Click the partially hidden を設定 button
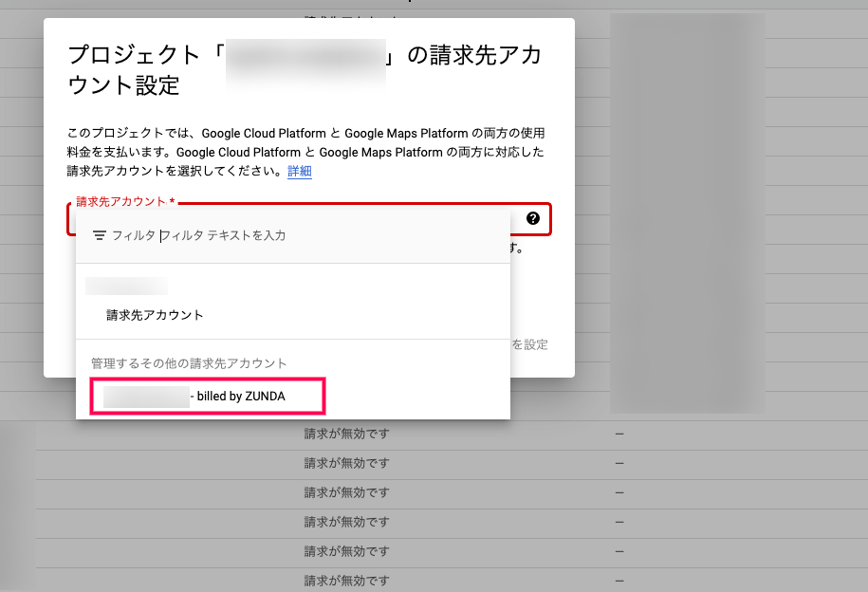The width and height of the screenshot is (868, 592). [x=529, y=344]
